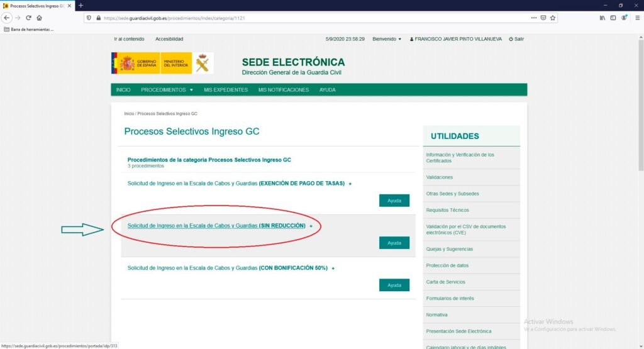Open Mis Expedientes menu item
644x349 pixels.
226,90
